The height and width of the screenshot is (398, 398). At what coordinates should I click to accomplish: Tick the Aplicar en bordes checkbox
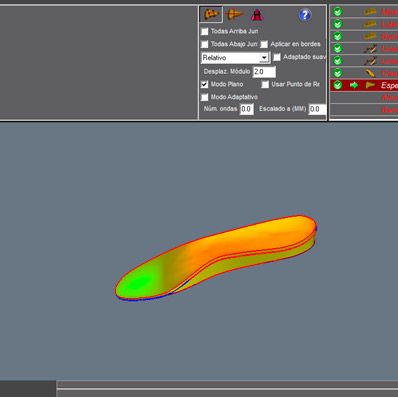tap(264, 44)
